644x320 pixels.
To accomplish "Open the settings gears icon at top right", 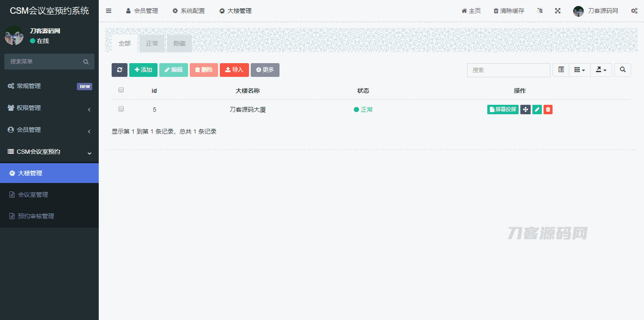I will click(634, 11).
